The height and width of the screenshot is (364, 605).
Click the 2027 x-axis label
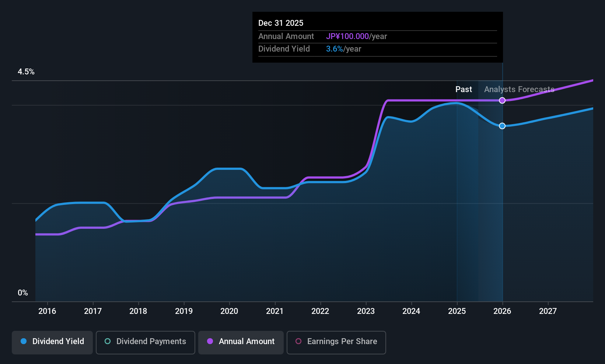point(548,311)
